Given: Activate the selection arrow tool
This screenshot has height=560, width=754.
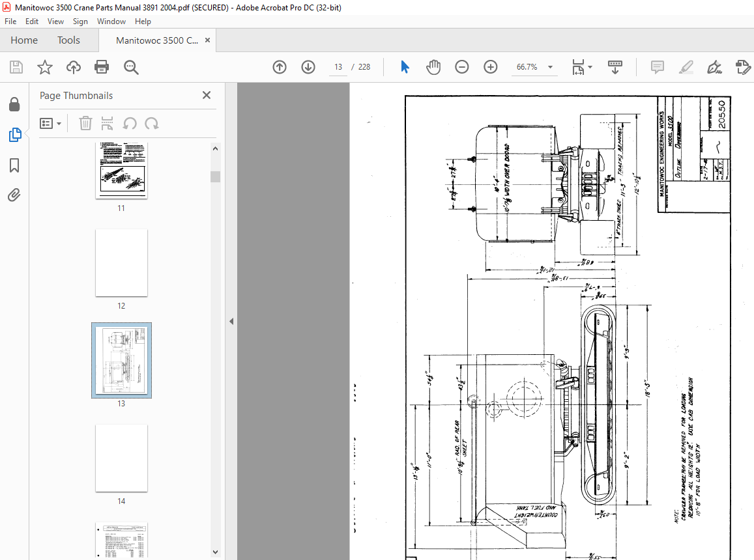Looking at the screenshot, I should coord(405,67).
